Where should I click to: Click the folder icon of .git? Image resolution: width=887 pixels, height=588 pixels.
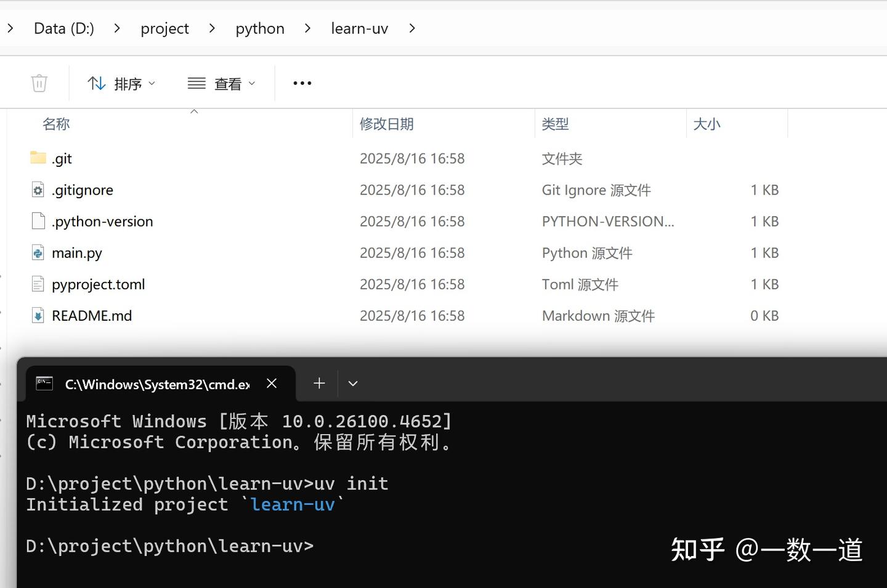click(38, 158)
